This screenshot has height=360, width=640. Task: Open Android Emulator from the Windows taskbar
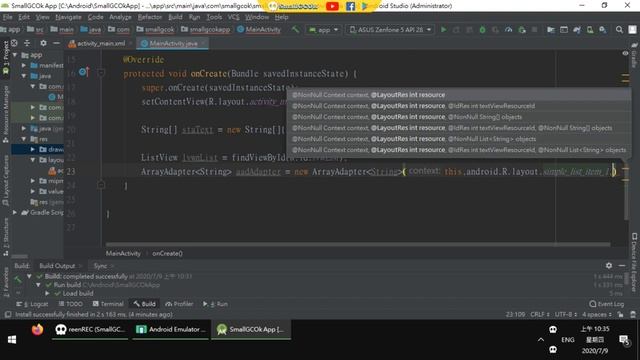click(171, 329)
